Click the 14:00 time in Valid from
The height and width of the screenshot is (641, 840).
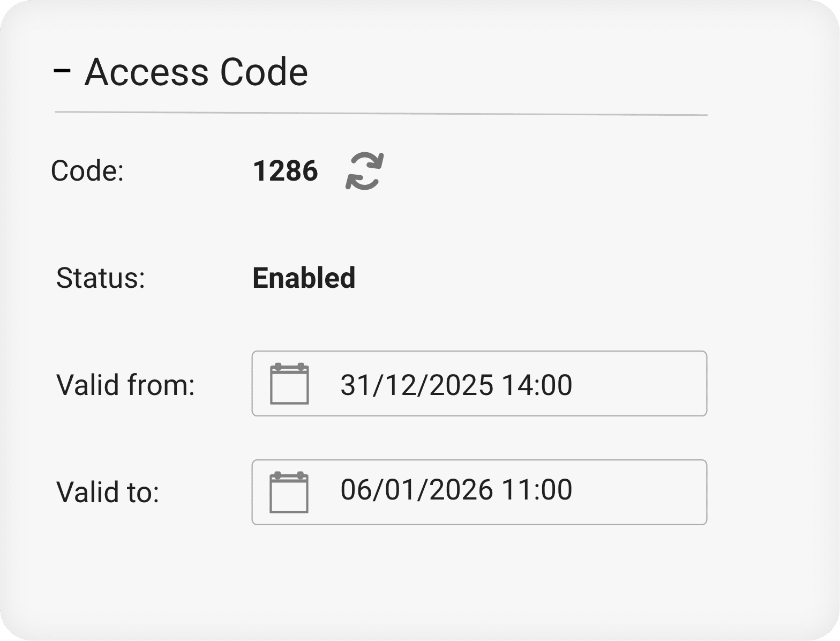coord(537,385)
